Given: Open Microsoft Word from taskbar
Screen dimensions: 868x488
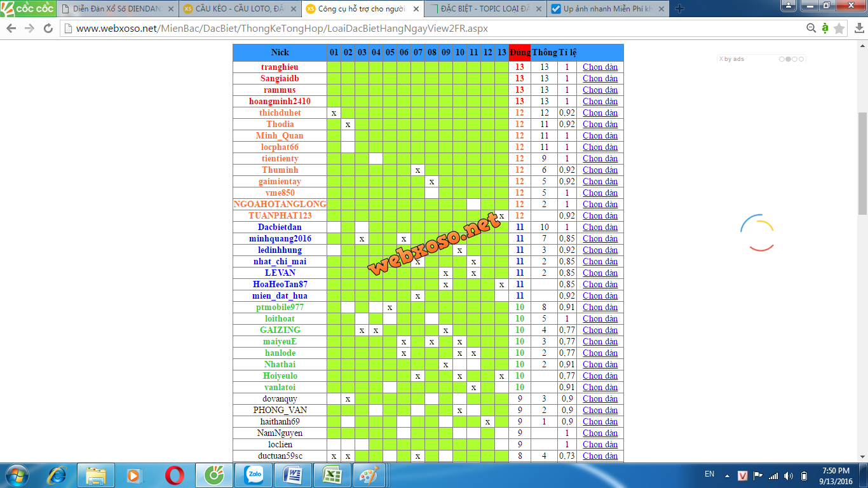Looking at the screenshot, I should [293, 475].
